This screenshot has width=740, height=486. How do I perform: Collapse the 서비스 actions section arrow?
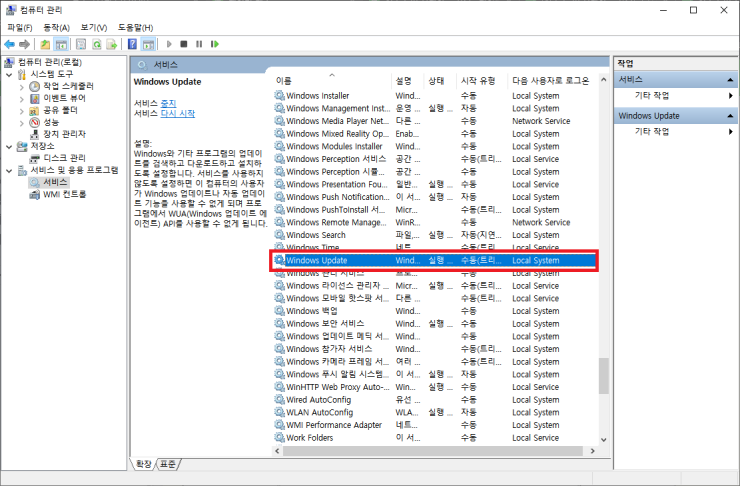730,80
